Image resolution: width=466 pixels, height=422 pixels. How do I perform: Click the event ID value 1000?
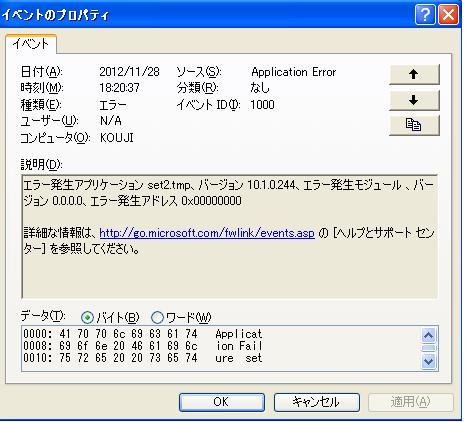coord(262,105)
